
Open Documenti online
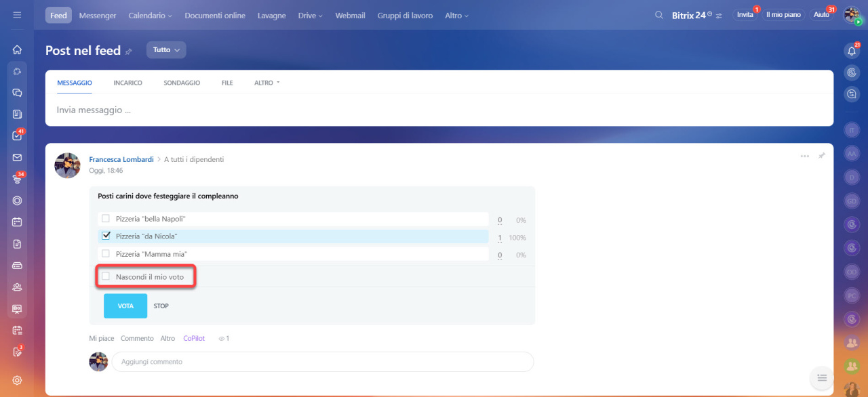click(x=215, y=16)
